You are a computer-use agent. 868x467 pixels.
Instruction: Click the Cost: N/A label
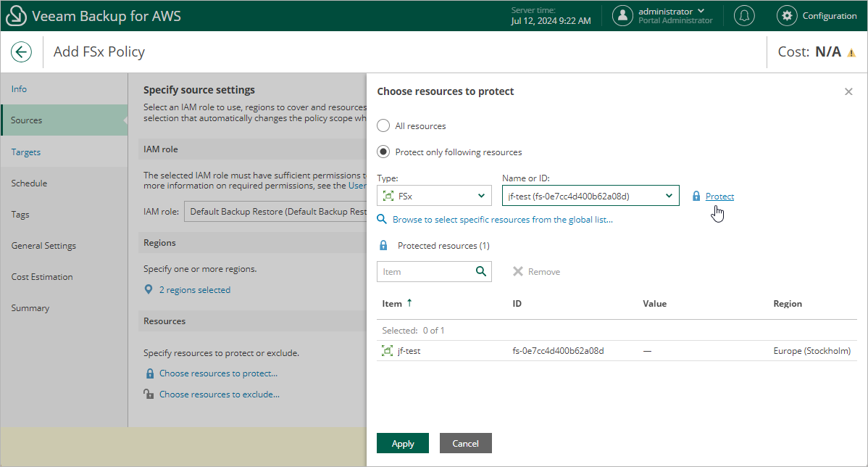809,52
